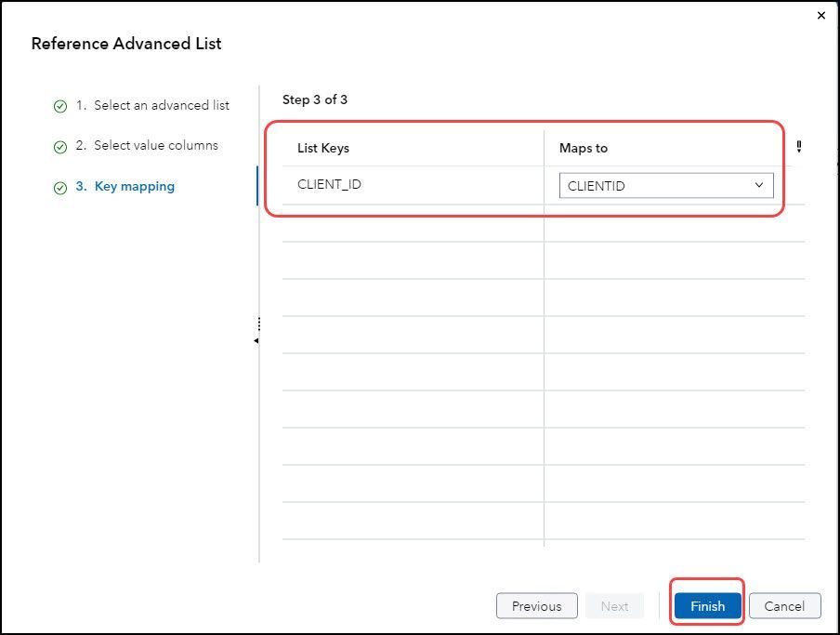Click the check icon next to step 2
The height and width of the screenshot is (635, 840).
(60, 147)
